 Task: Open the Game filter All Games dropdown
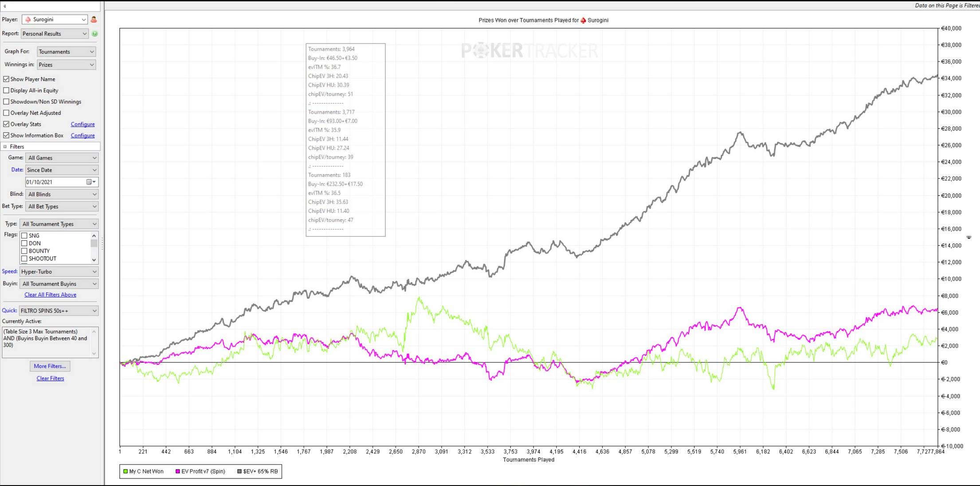point(62,158)
